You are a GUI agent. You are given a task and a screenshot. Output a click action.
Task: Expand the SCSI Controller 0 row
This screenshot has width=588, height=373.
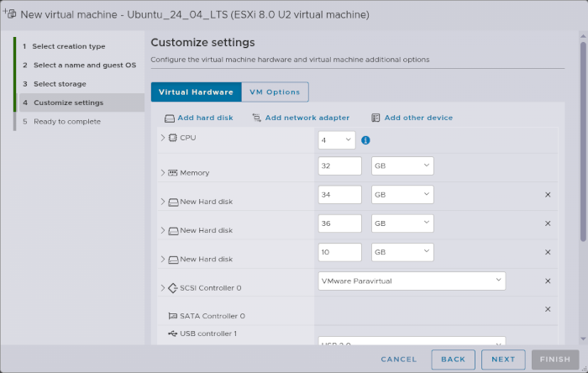click(x=163, y=288)
